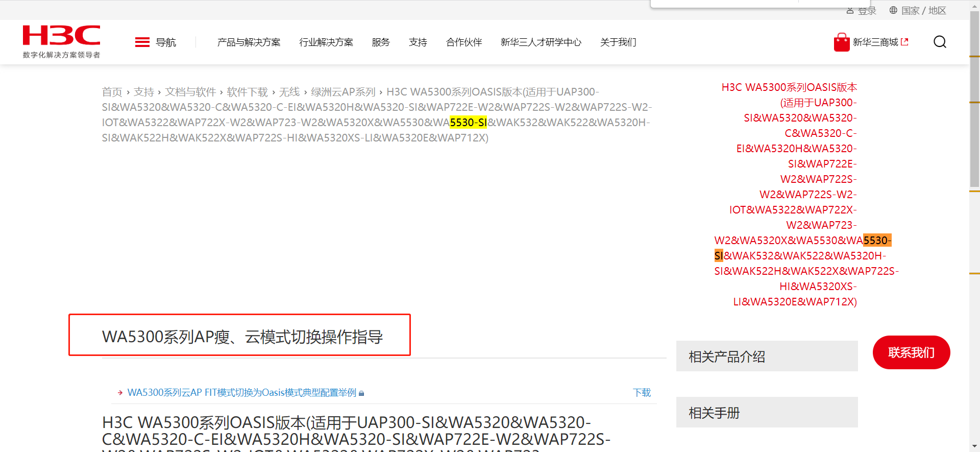The image size is (980, 452).
Task: Click the WA5300系列AP瘦、云模式切换操作指导 heading
Action: 242,337
